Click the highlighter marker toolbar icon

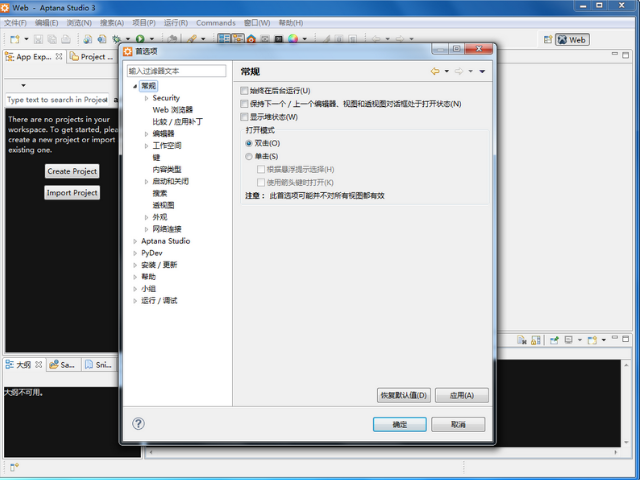(192, 39)
